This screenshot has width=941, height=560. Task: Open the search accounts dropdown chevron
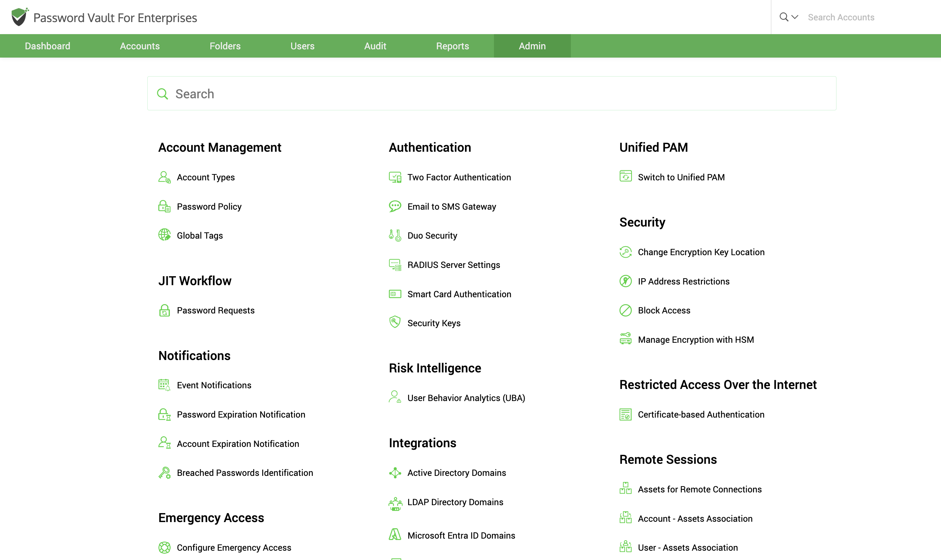coord(795,17)
